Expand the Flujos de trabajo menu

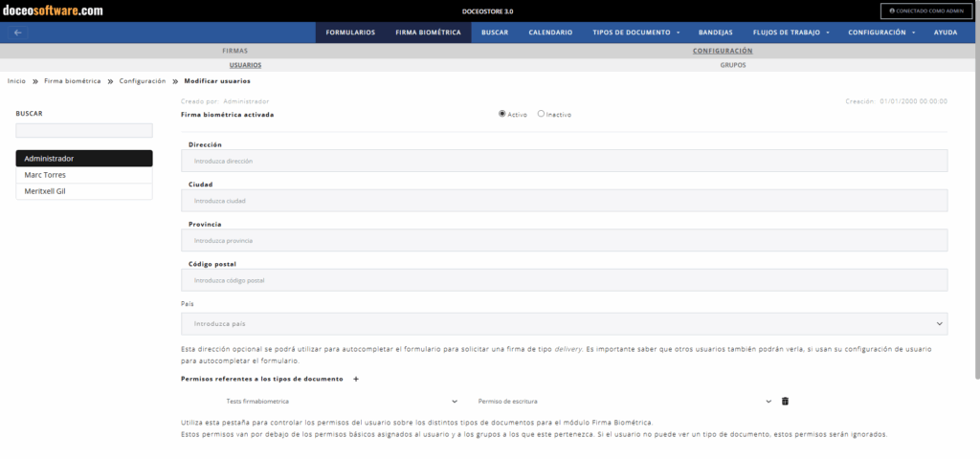coord(791,33)
